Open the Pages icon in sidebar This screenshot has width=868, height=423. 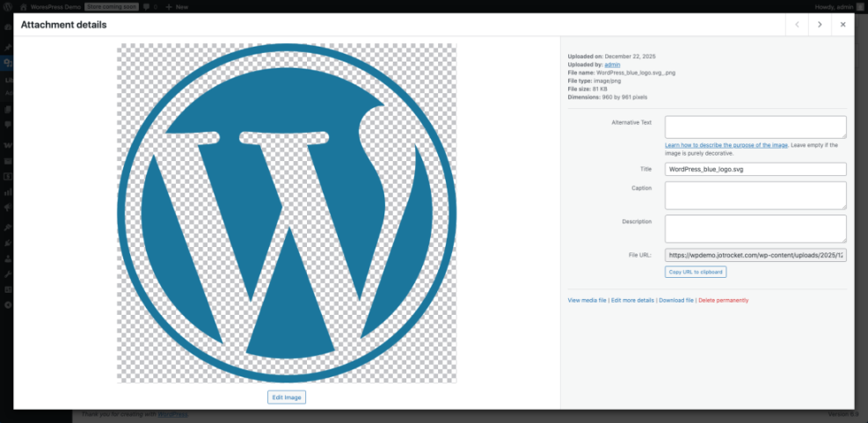point(7,110)
